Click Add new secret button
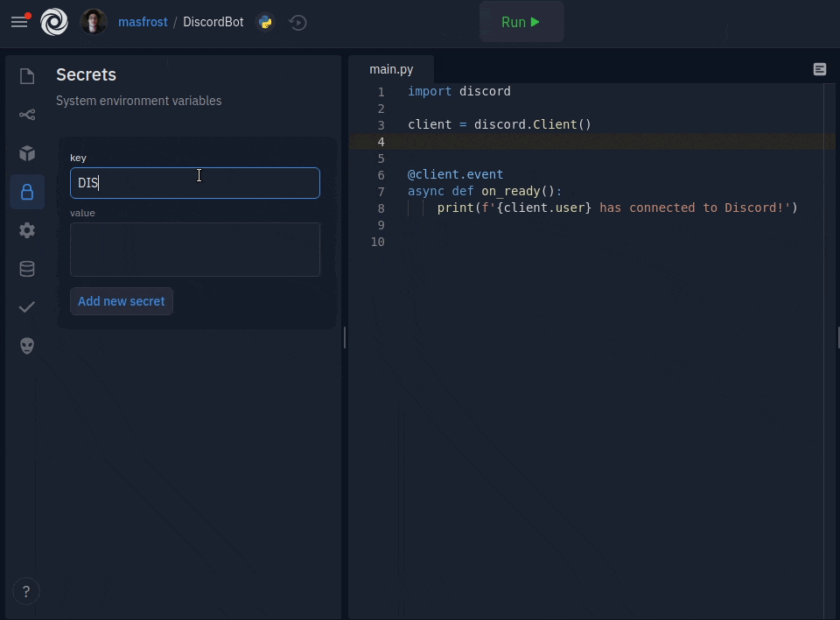This screenshot has height=620, width=840. click(x=122, y=301)
